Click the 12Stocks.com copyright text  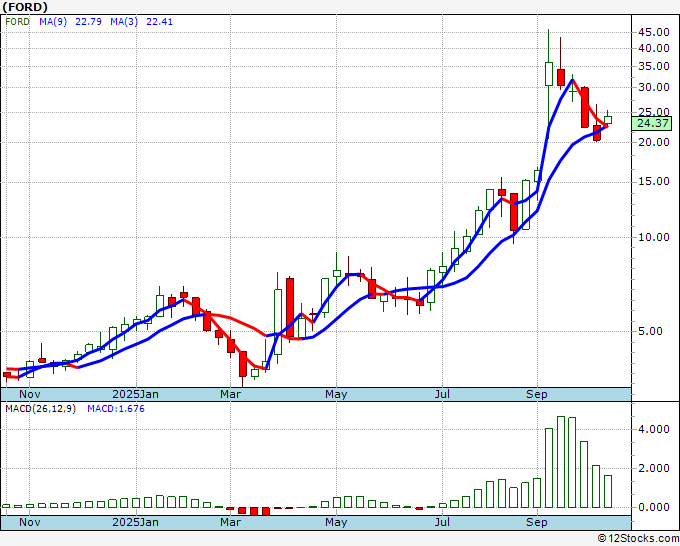pyautogui.click(x=638, y=539)
